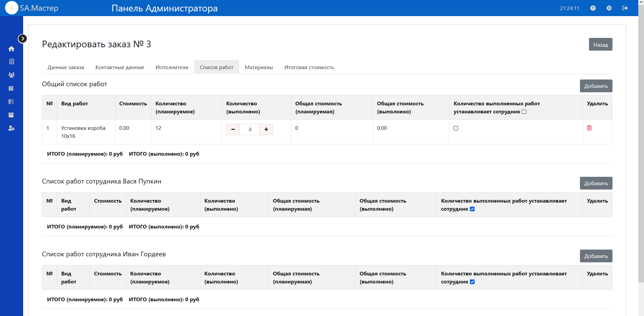Image resolution: width=644 pixels, height=316 pixels.
Task: Uncheck header checkbox in Иван Гордеев table
Action: click(472, 282)
